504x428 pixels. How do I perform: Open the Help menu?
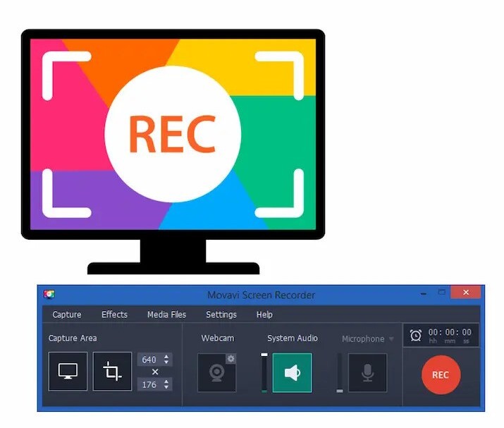click(x=264, y=314)
